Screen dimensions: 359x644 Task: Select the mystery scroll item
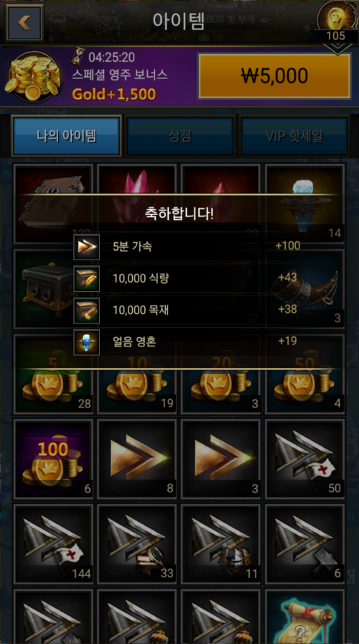pos(305,617)
